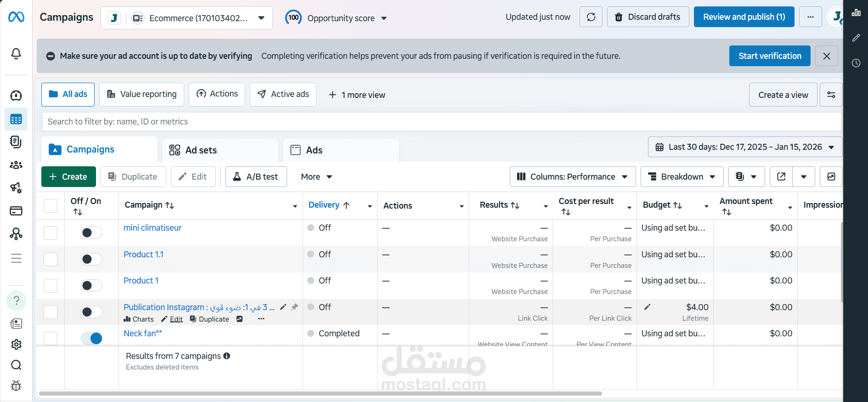868x402 pixels.
Task: Sort by the Delivery column header
Action: 329,205
